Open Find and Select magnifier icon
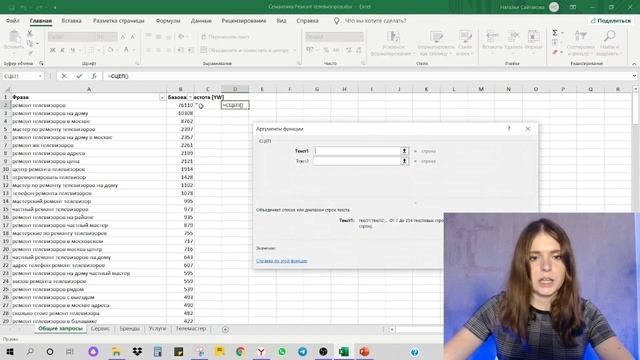640x360 pixels. pyautogui.click(x=609, y=36)
